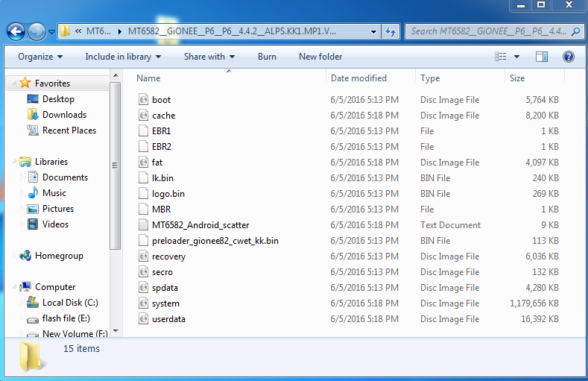The height and width of the screenshot is (381, 588).
Task: Open the Documents library
Action: (x=65, y=177)
